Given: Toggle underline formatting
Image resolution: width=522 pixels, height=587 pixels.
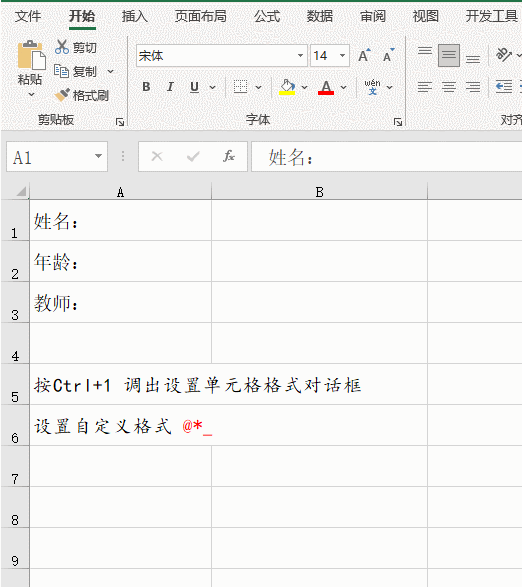Looking at the screenshot, I should point(194,87).
